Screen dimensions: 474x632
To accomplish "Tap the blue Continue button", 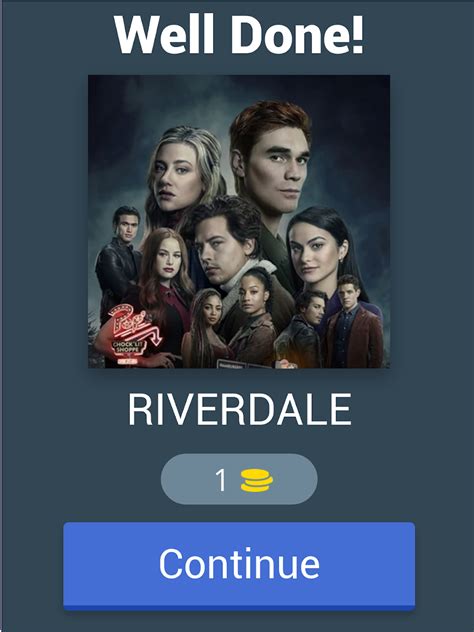I will pyautogui.click(x=239, y=566).
